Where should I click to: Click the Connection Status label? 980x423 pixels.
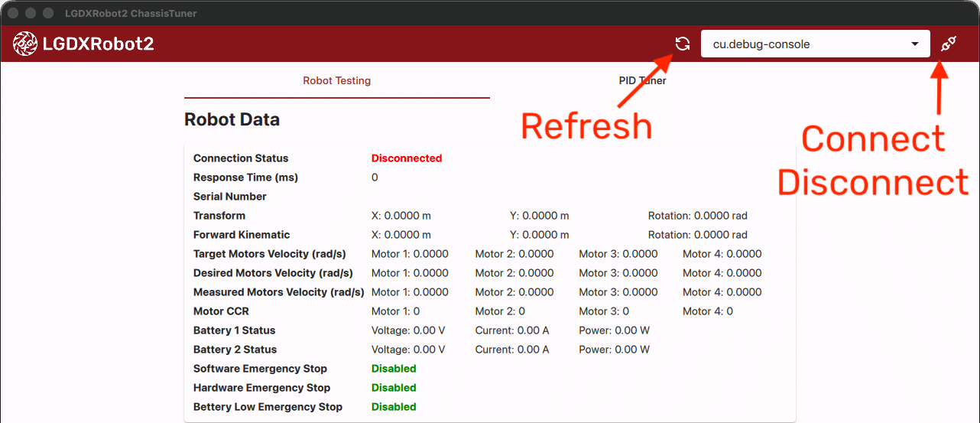241,158
